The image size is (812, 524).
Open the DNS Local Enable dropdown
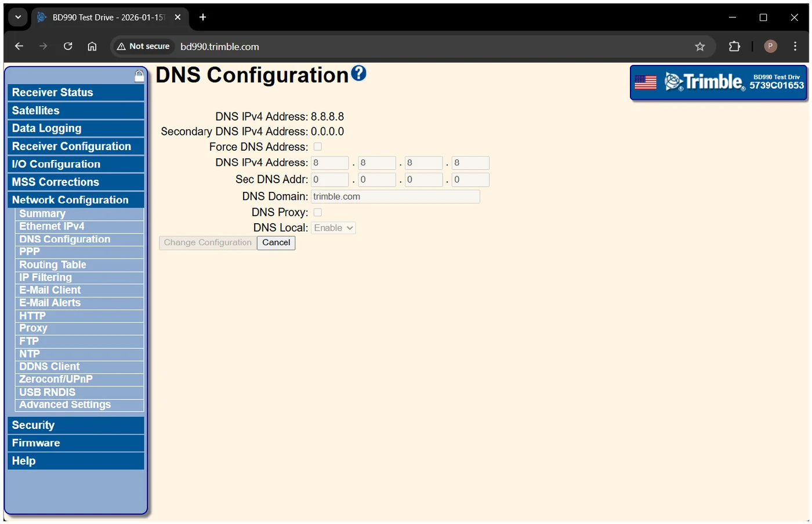(333, 228)
